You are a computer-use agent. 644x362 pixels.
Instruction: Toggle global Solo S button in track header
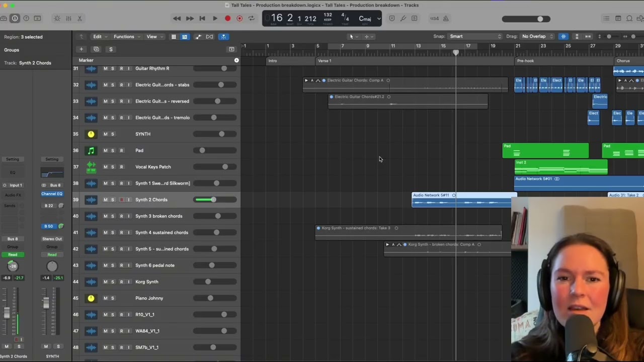click(x=111, y=49)
